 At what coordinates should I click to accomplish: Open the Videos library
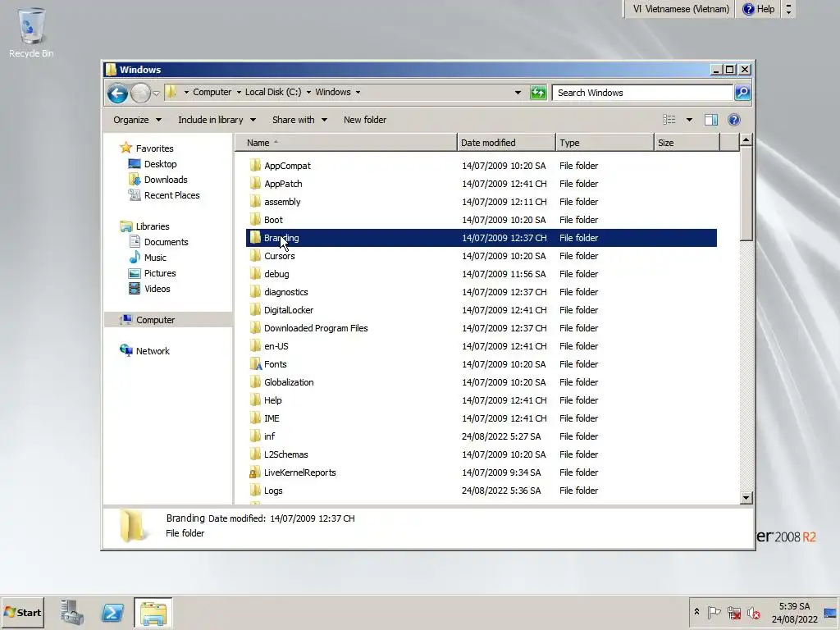(157, 288)
